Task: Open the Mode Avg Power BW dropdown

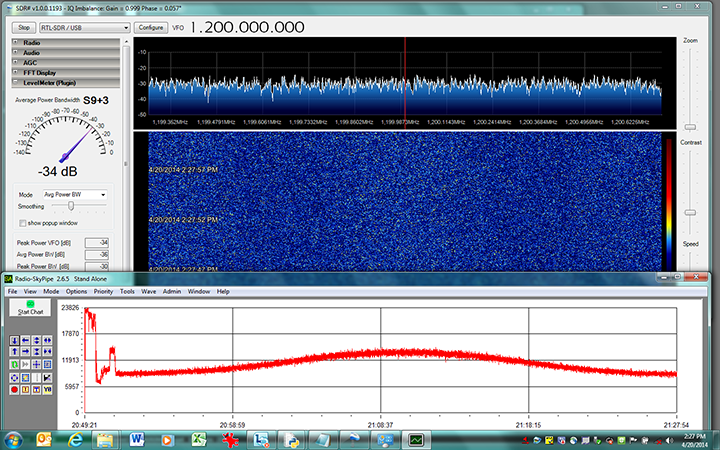Action: coord(75,195)
